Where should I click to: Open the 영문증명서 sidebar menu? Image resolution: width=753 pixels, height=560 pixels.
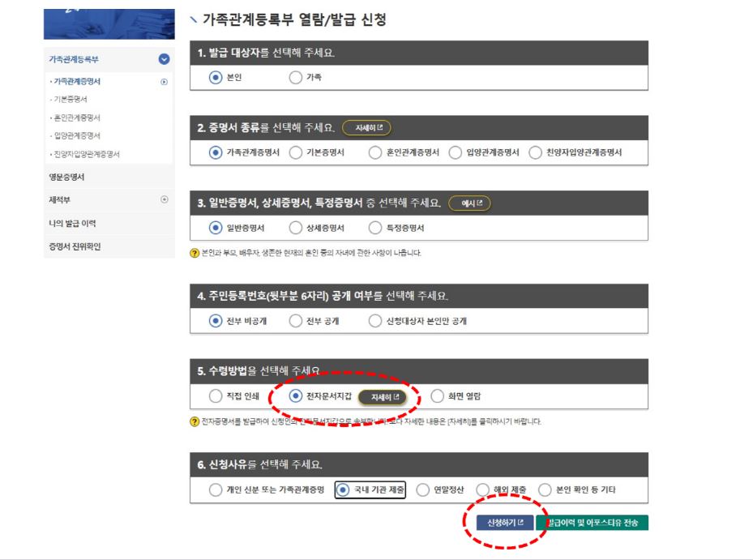click(65, 177)
